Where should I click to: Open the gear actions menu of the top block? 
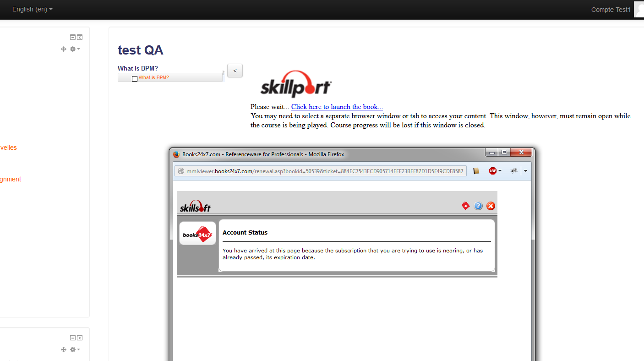click(75, 49)
